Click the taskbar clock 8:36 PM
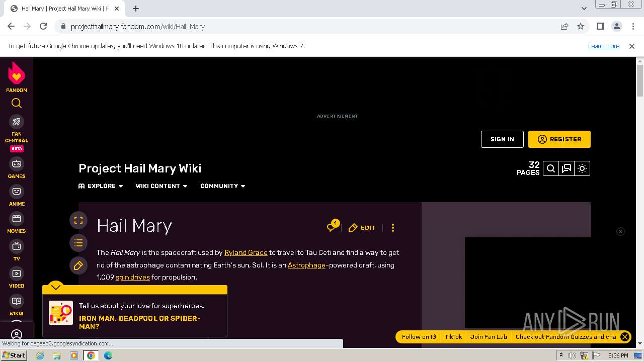This screenshot has height=362, width=644. (618, 355)
